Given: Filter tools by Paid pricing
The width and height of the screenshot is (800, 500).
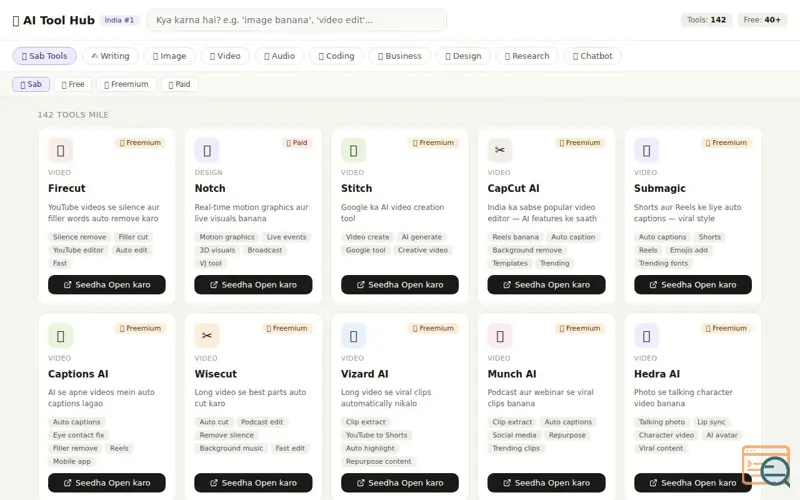Looking at the screenshot, I should (x=179, y=84).
